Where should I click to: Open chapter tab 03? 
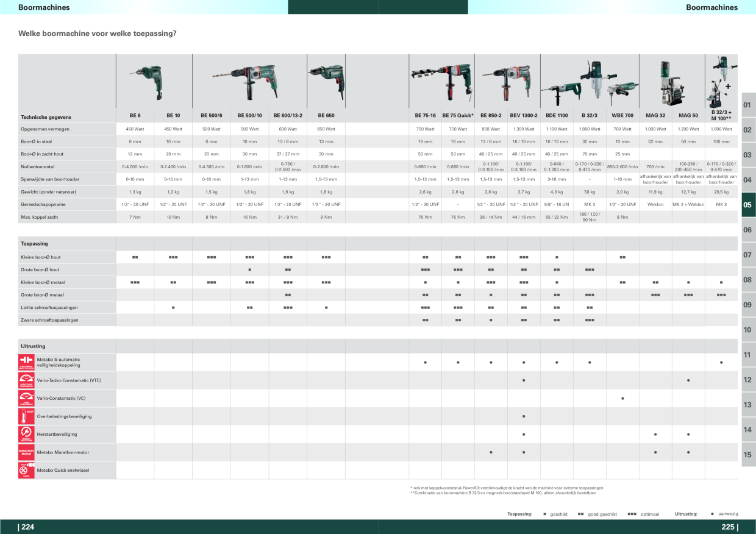click(749, 155)
